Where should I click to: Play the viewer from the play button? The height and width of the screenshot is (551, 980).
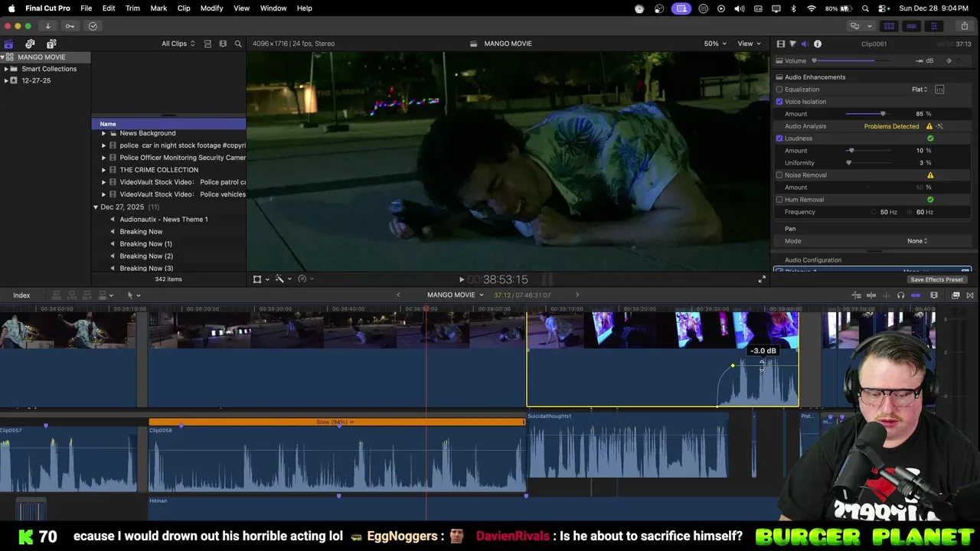(x=461, y=279)
